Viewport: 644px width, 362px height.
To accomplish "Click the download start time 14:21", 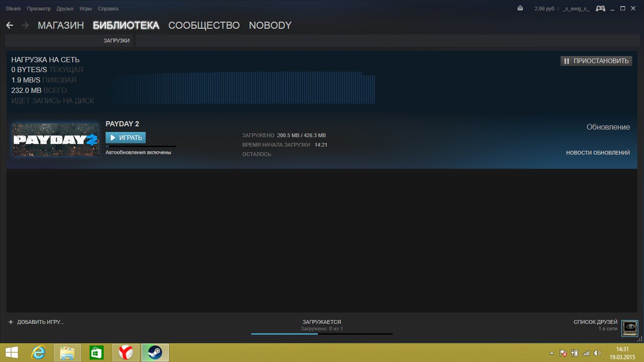I will [x=321, y=145].
